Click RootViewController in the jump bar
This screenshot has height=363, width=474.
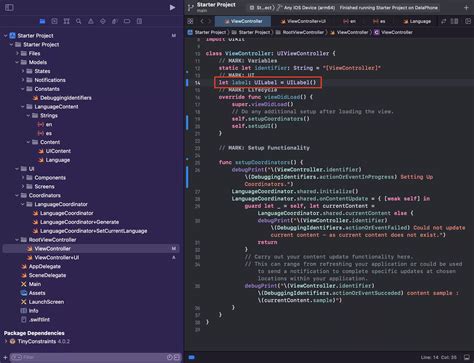(300, 32)
